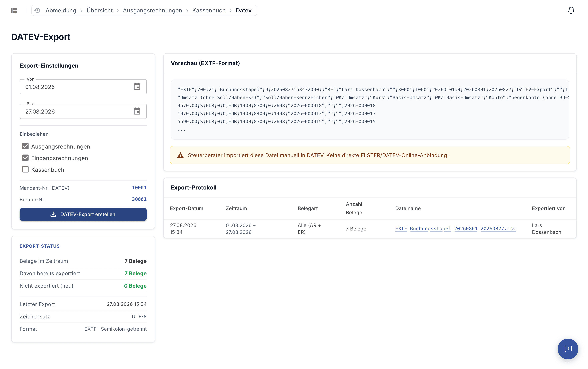Enable the Kassenbuch checkbox
The height and width of the screenshot is (369, 588).
pyautogui.click(x=25, y=169)
